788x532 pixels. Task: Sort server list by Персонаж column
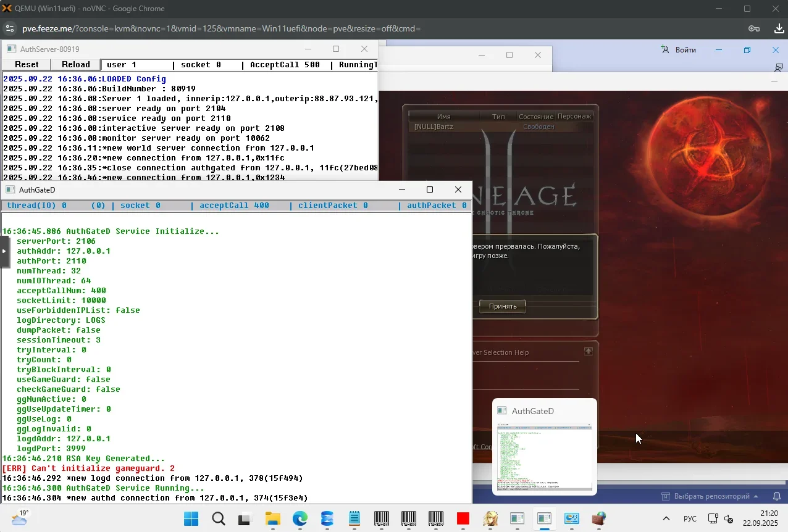574,117
